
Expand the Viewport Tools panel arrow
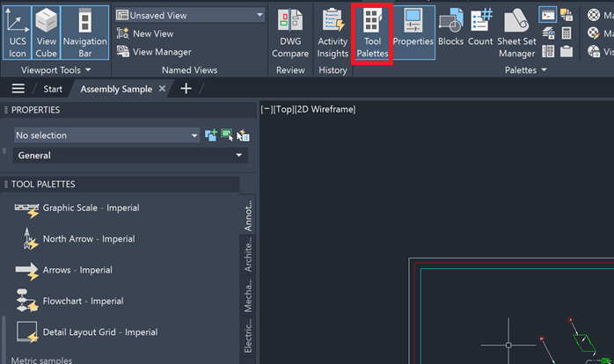[x=88, y=69]
